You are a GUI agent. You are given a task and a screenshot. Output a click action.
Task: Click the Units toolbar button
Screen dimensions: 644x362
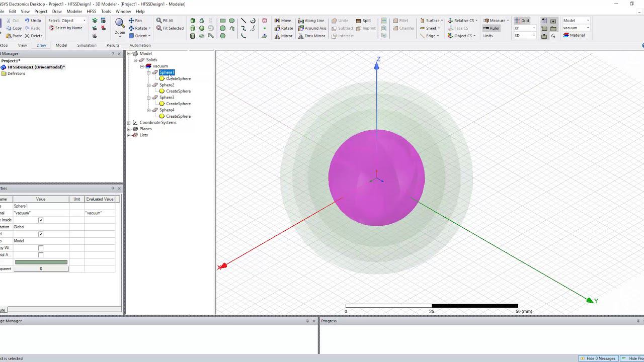488,36
